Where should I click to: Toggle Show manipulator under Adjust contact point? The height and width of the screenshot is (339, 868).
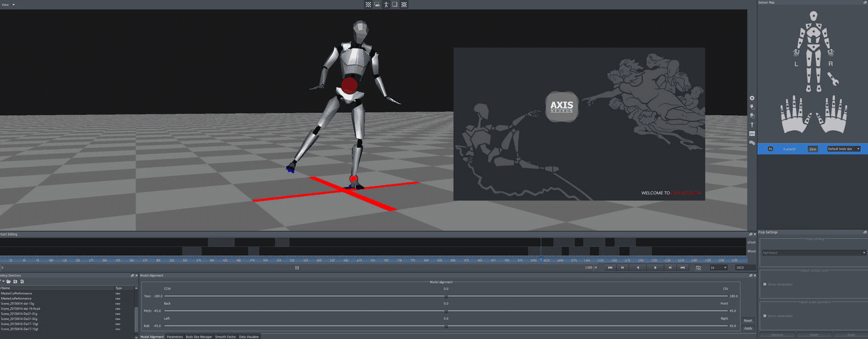click(765, 284)
